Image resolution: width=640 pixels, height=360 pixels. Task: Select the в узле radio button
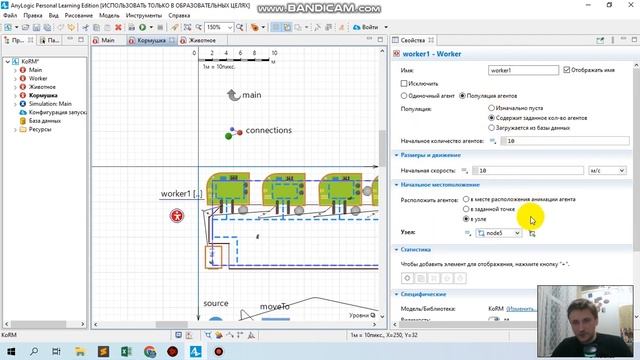click(466, 219)
